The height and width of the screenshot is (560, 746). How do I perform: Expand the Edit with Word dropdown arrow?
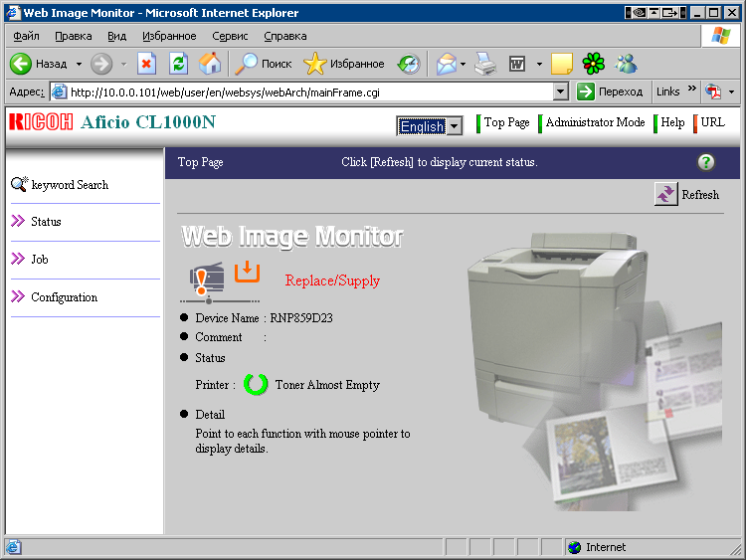tap(539, 64)
